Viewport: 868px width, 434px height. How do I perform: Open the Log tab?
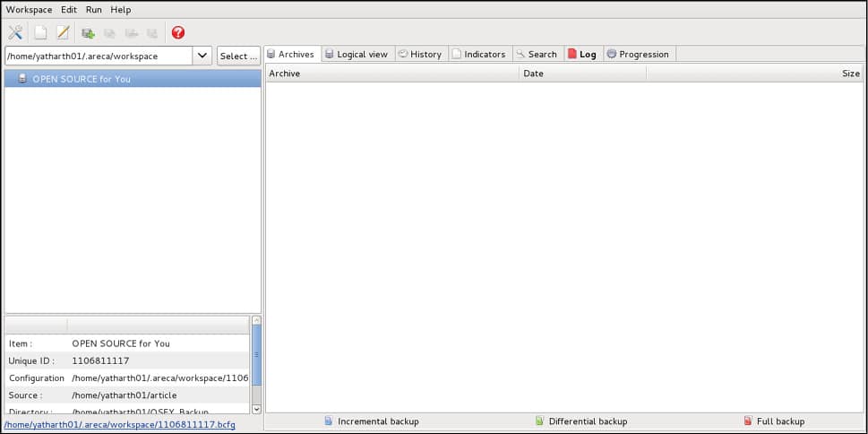(583, 54)
